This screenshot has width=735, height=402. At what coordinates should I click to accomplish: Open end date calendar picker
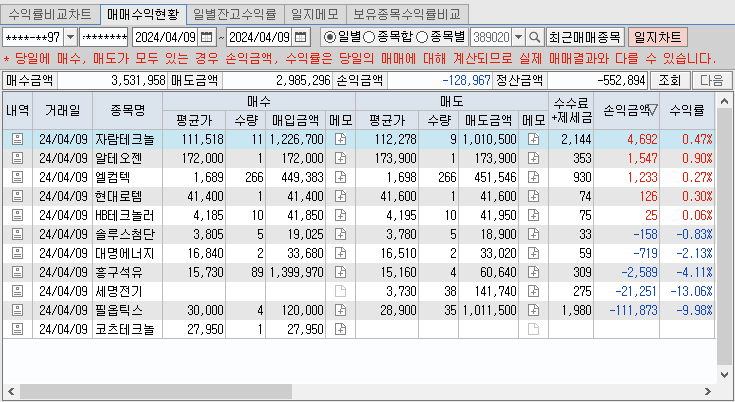coord(300,37)
